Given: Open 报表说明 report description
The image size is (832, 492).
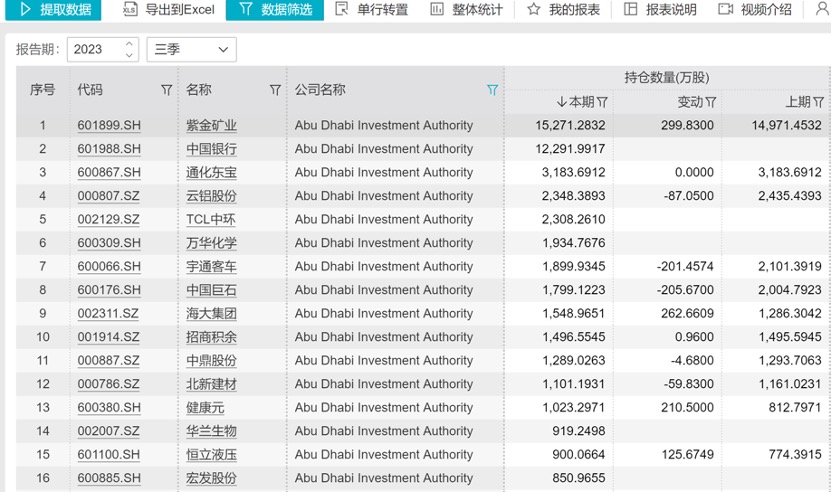Looking at the screenshot, I should 659,10.
